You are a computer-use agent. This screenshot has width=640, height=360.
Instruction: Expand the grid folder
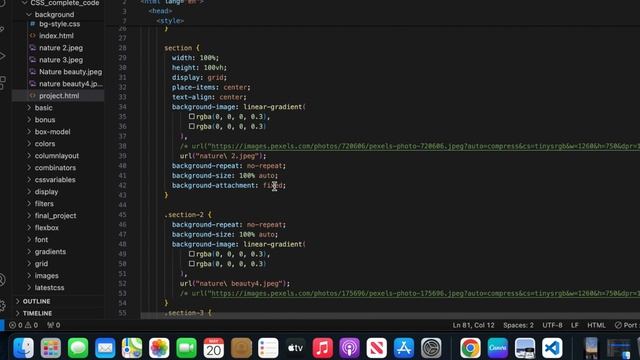[41, 264]
